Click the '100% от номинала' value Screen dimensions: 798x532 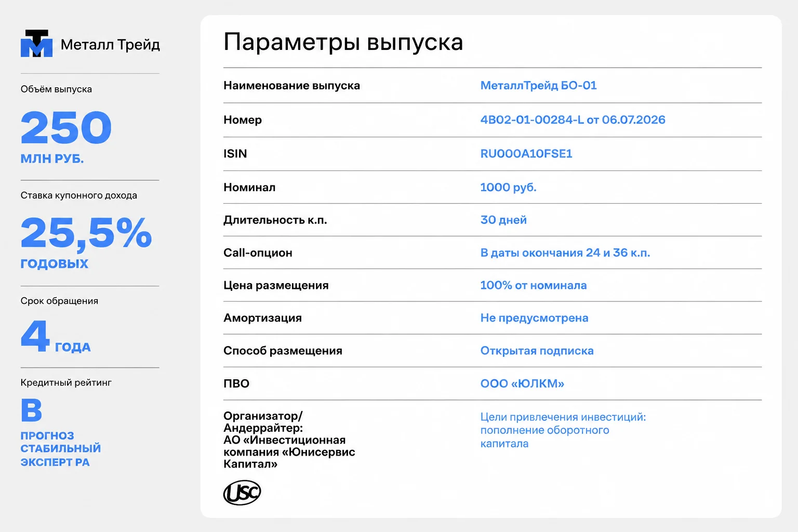(x=534, y=286)
